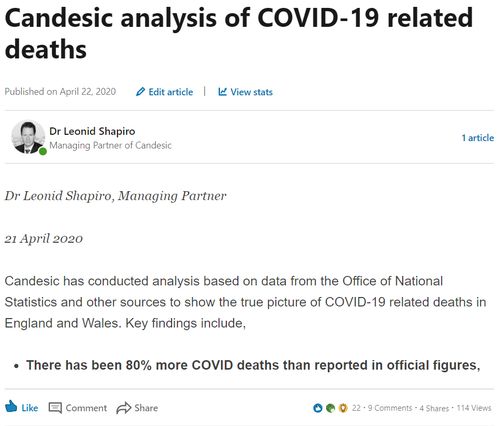
Task: Open the 9 Comments link
Action: (x=390, y=408)
